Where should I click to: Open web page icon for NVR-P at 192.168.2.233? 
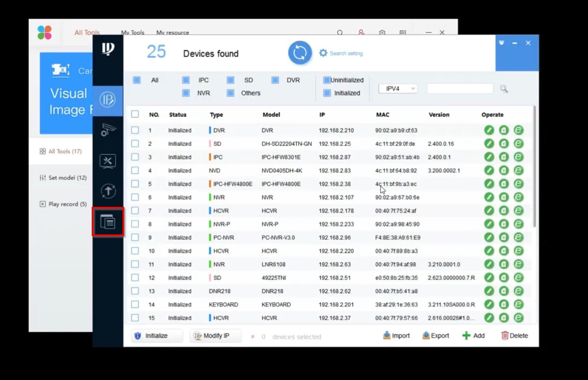click(x=518, y=224)
